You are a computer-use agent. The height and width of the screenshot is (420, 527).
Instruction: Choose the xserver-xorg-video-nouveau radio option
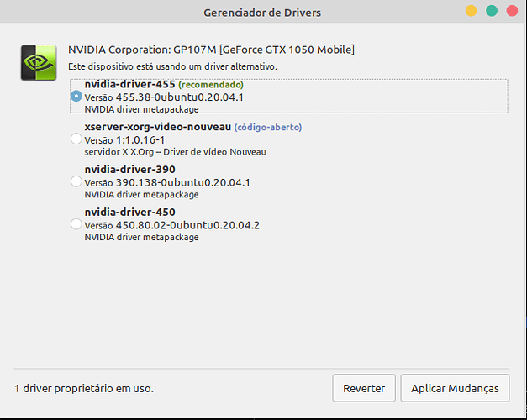pos(77,139)
